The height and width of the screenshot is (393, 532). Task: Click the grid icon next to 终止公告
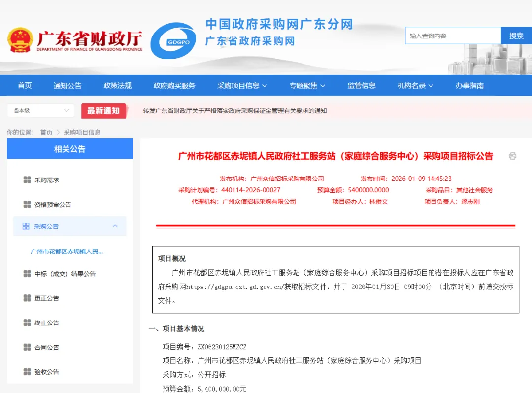pos(27,322)
